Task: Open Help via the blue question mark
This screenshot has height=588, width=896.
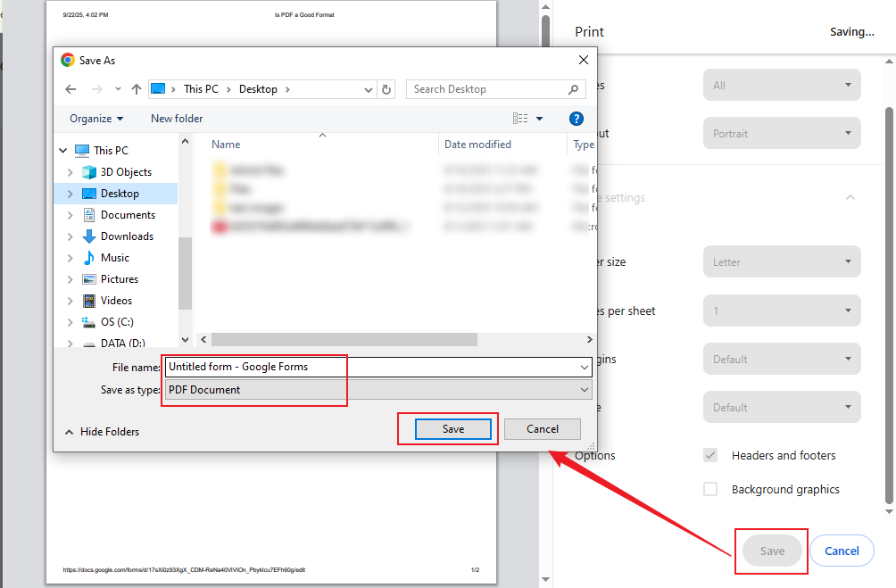Action: click(x=577, y=118)
